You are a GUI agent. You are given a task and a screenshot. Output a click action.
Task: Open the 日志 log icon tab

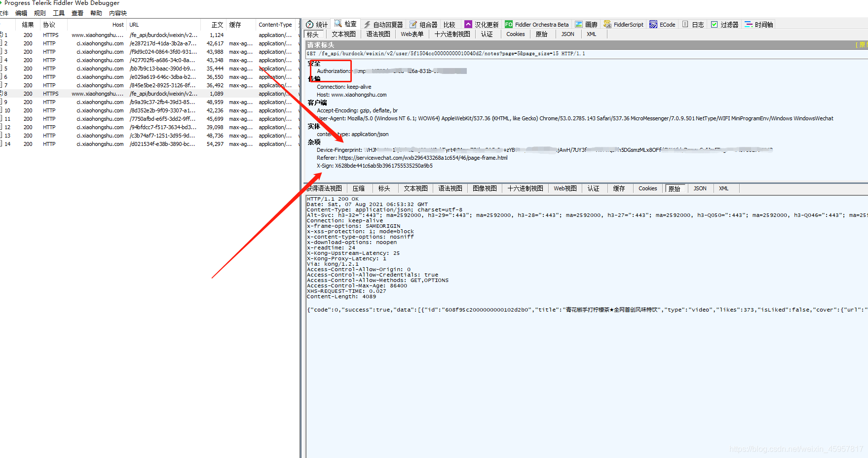coord(685,24)
